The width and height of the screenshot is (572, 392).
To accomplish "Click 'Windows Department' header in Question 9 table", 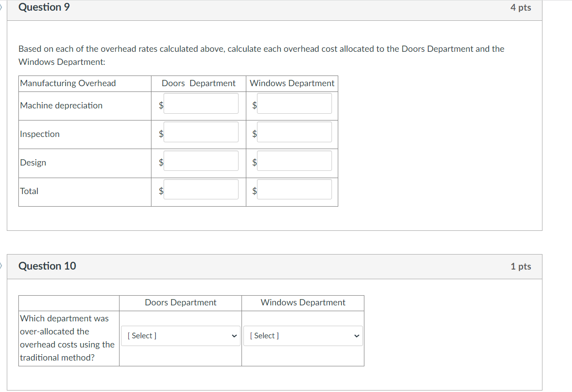I will pos(292,84).
